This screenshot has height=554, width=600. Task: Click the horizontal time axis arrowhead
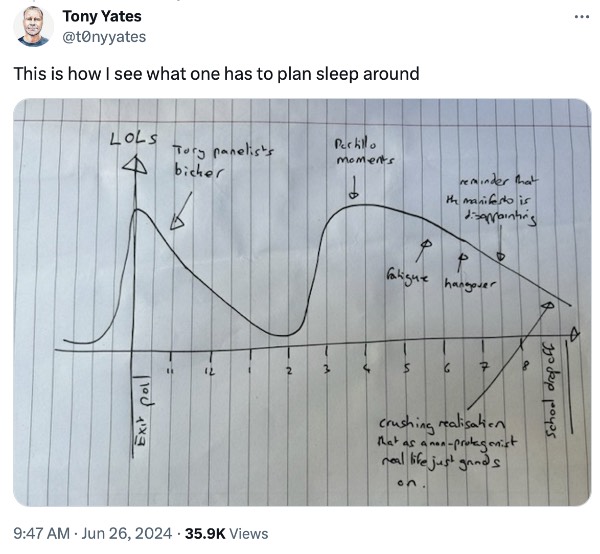click(574, 334)
